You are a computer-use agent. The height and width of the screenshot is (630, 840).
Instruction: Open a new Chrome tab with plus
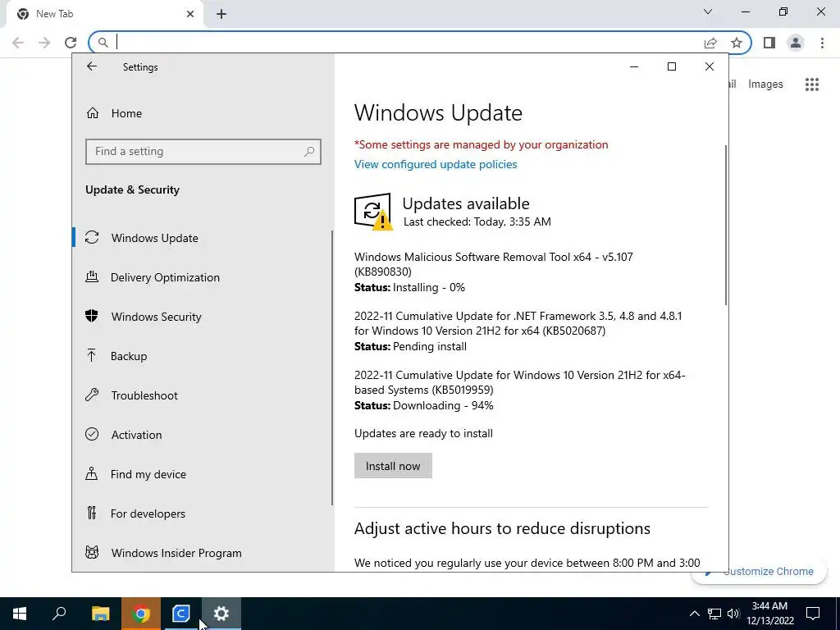(221, 14)
